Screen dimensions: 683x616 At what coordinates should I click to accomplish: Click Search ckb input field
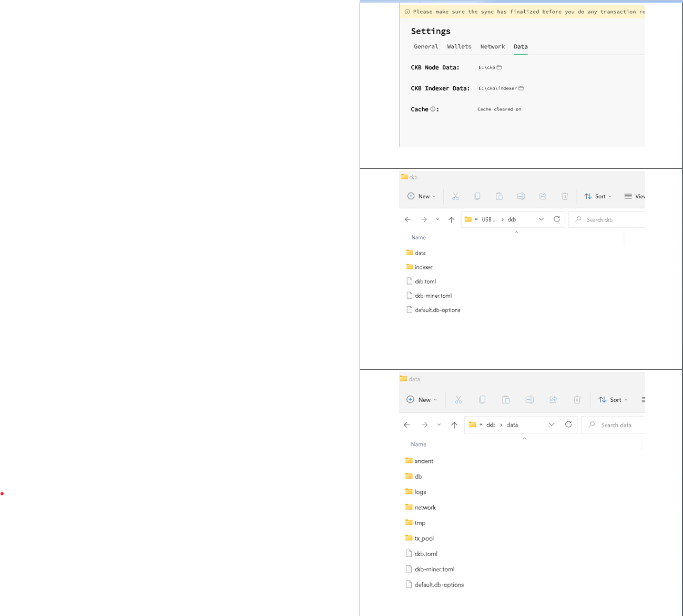point(607,219)
